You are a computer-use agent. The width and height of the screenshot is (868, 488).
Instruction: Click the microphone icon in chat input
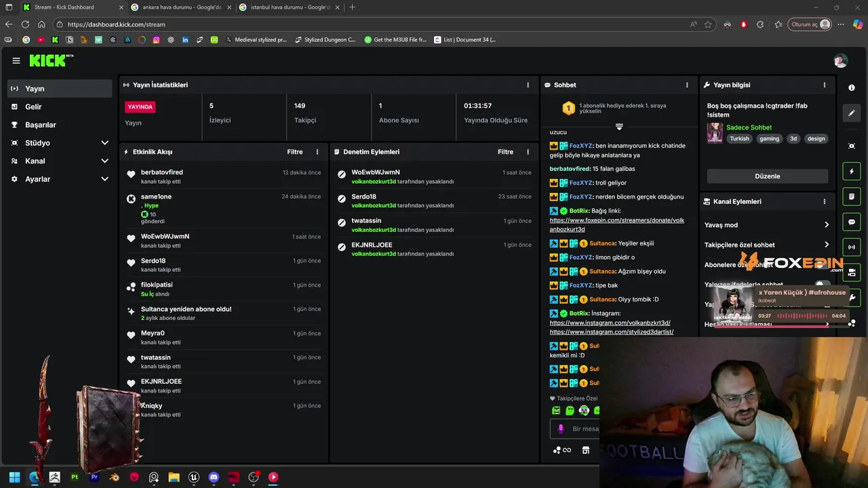561,428
